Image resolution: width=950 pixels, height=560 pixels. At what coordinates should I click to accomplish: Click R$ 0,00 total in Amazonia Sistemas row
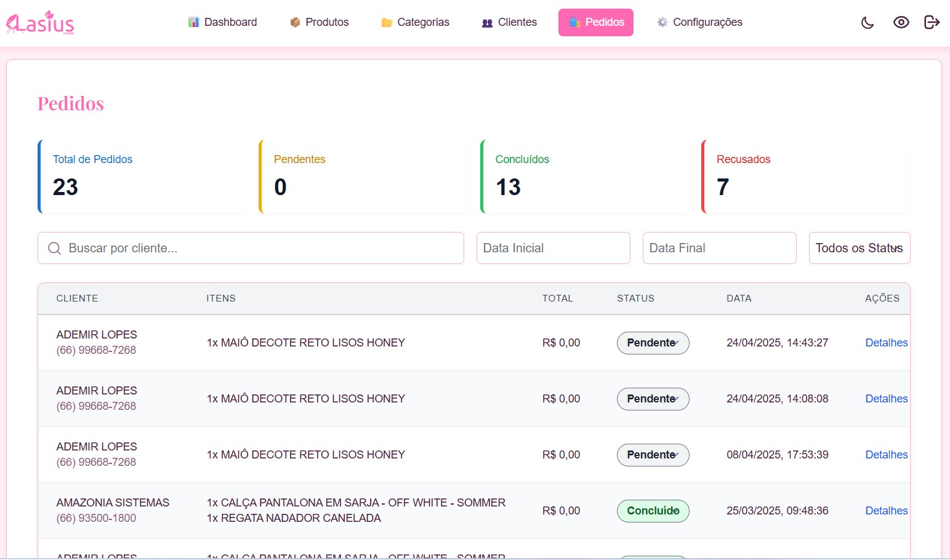click(561, 511)
